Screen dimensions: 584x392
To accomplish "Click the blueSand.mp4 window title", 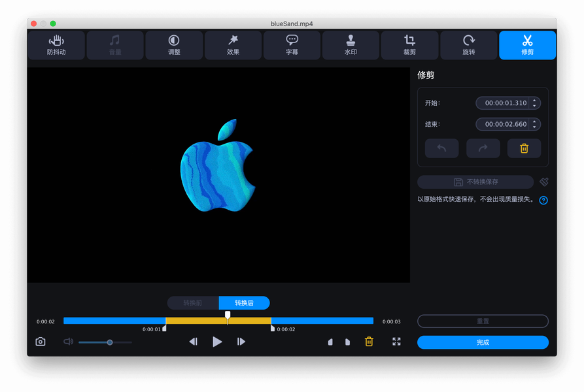I will tap(292, 24).
